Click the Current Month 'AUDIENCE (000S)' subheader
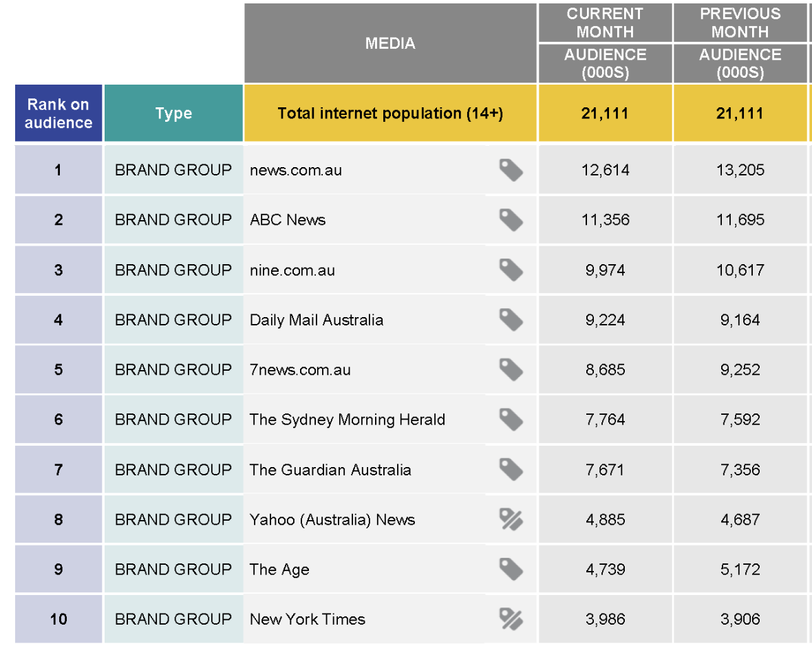Screen dimensions: 812x648 (605, 63)
